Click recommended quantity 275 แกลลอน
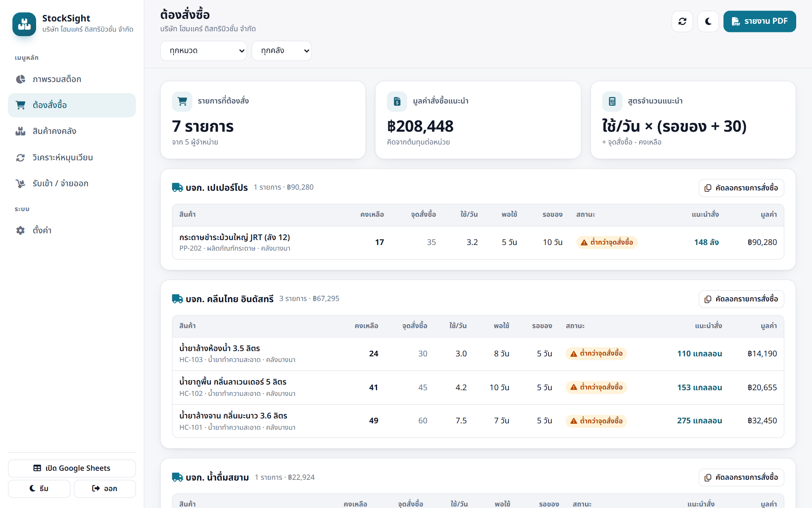The image size is (812, 508). pyautogui.click(x=699, y=421)
